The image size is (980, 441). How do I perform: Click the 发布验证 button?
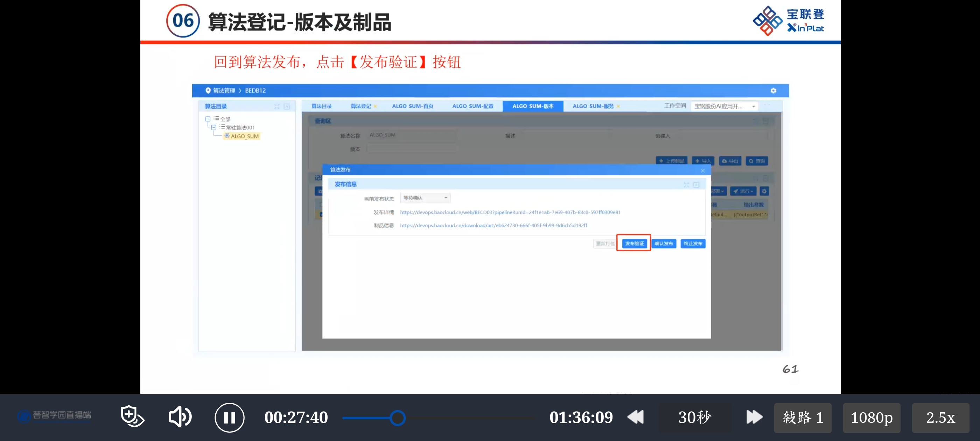pos(634,244)
